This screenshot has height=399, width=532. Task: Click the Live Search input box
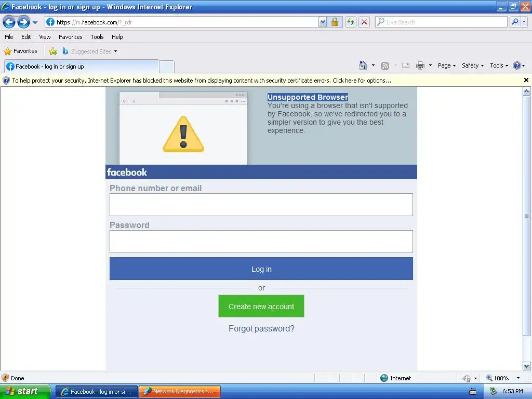[441, 22]
